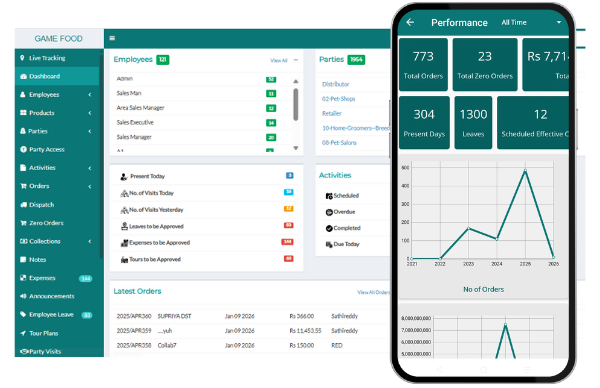Click the Employees sidebar person icon

[x=23, y=95]
